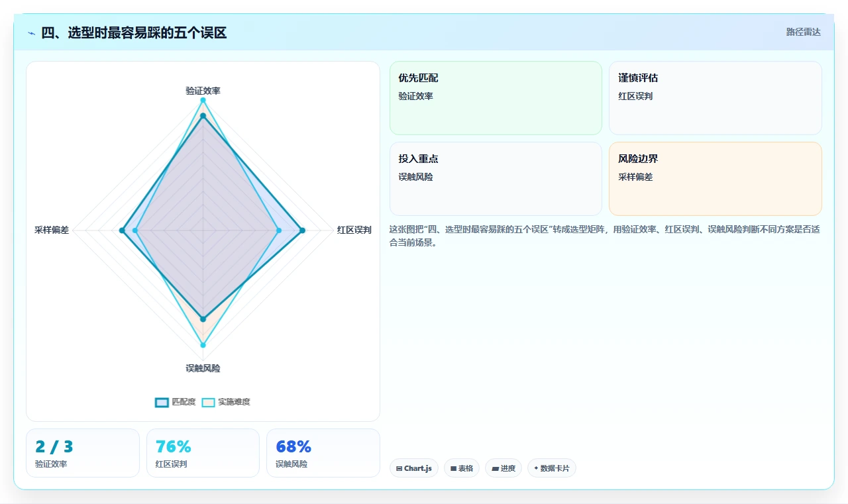Image resolution: width=848 pixels, height=504 pixels.
Task: Click the 实施难度 data point on 红区误判 axis
Action: [278, 230]
